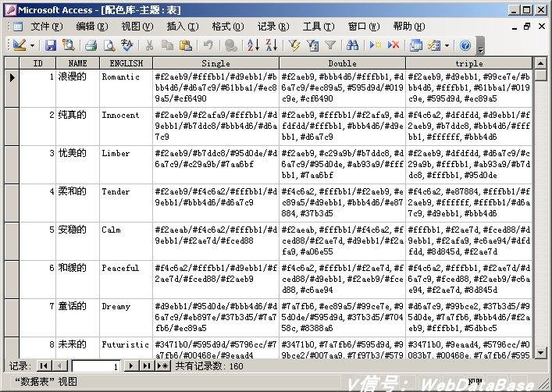Select the NAME column header
552x392 pixels.
(77, 63)
